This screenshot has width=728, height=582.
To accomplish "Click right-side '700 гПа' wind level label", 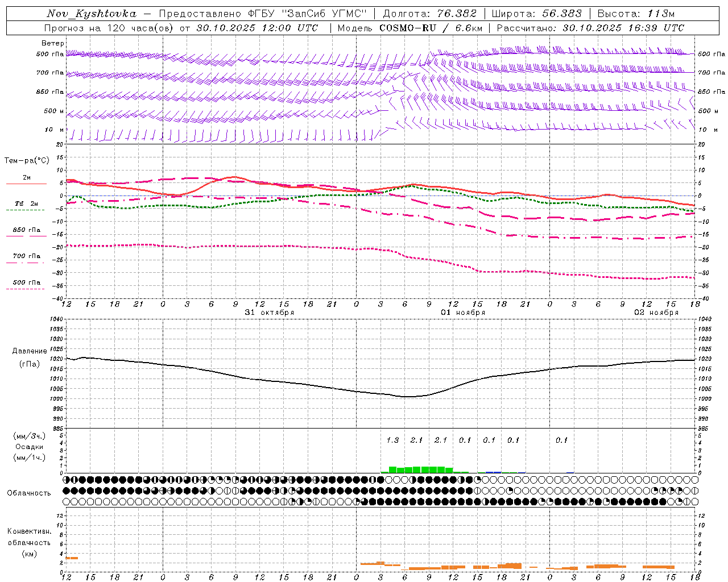I will pyautogui.click(x=712, y=73).
